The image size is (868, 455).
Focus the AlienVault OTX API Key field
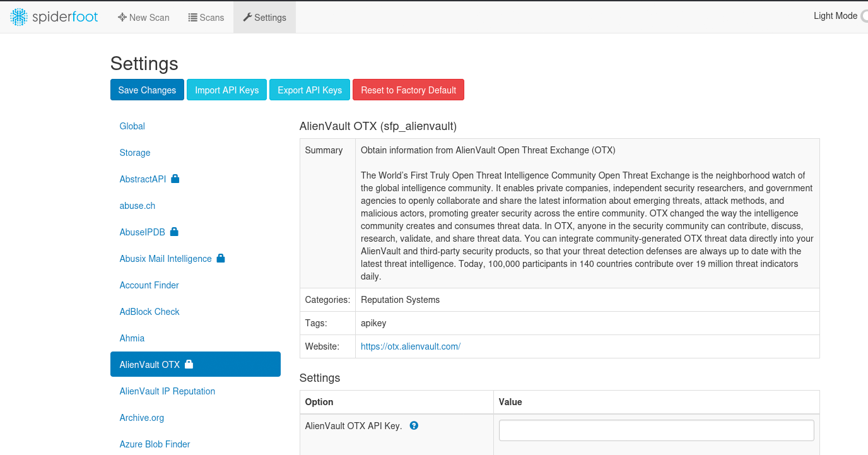[656, 430]
